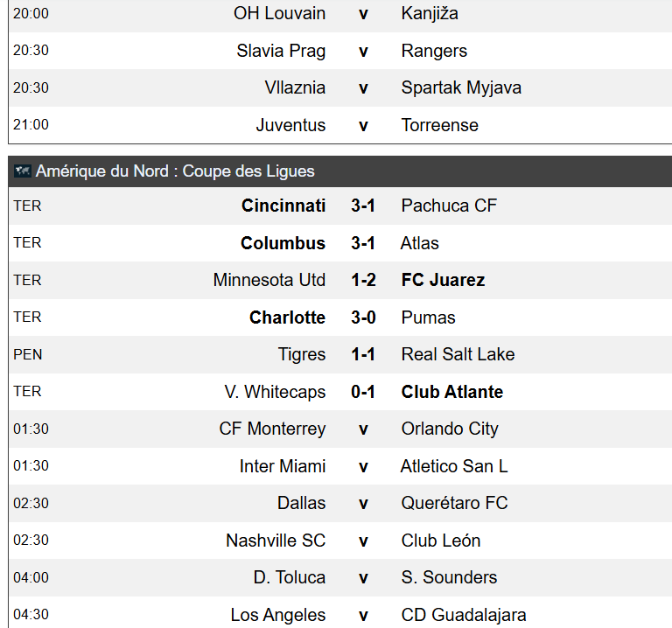Screen dimensions: 672x628
Task: Click the PEN status of the Tigres match
Action: (28, 355)
